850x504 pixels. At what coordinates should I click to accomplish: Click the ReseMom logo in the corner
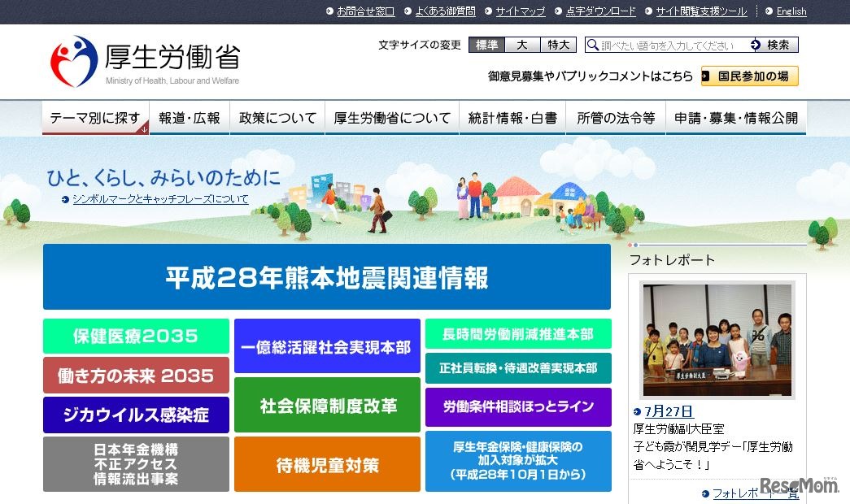pyautogui.click(x=800, y=483)
